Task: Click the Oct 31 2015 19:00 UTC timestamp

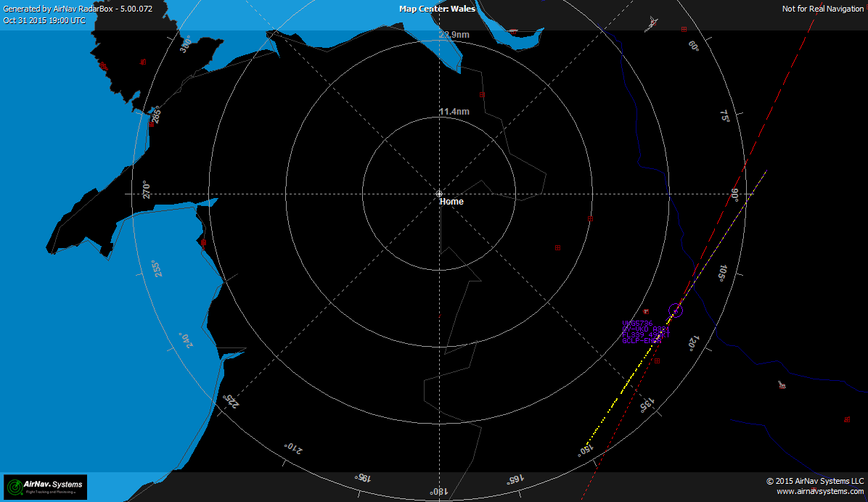Action: point(44,20)
